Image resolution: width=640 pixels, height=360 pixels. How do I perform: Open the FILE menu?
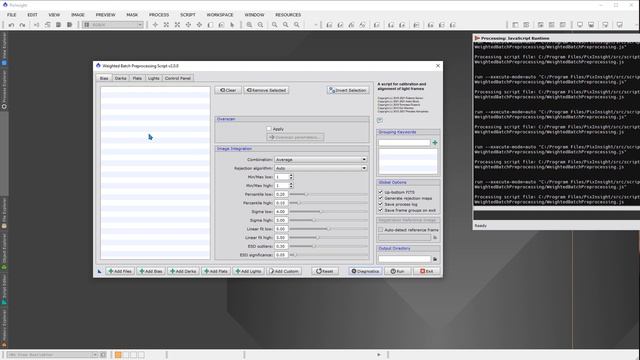11,15
